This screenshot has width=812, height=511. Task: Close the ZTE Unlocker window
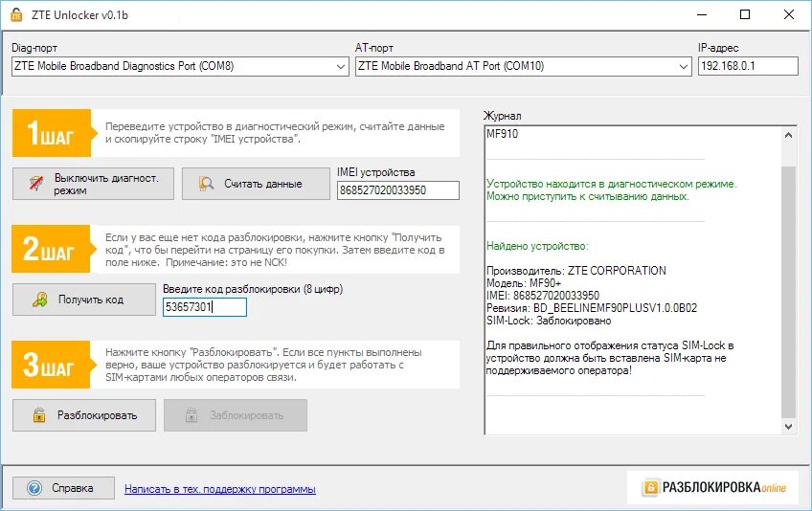point(789,14)
